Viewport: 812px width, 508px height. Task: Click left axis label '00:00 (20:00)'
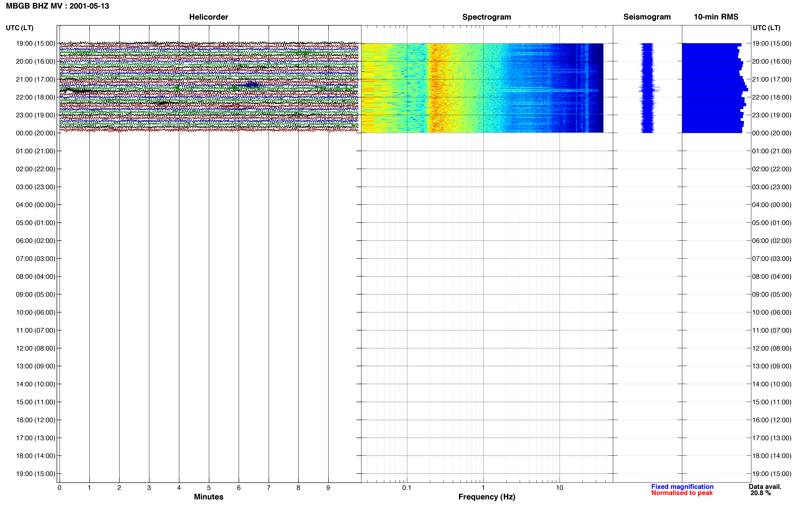click(36, 133)
